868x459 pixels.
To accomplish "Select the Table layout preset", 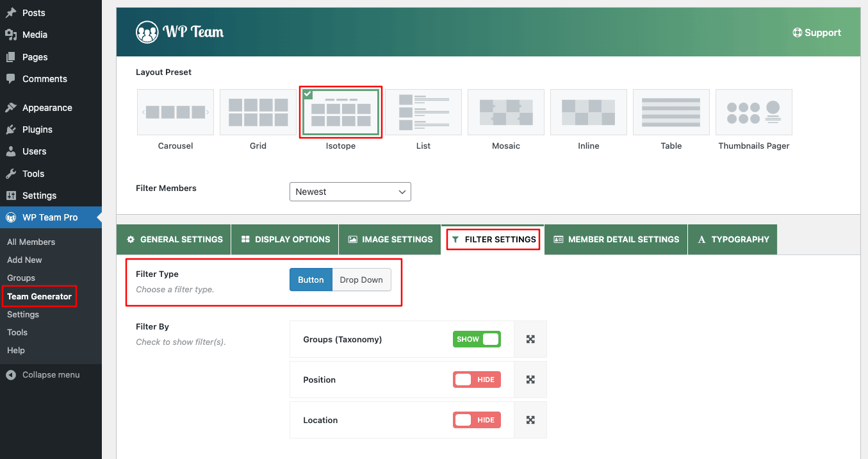I will point(671,112).
